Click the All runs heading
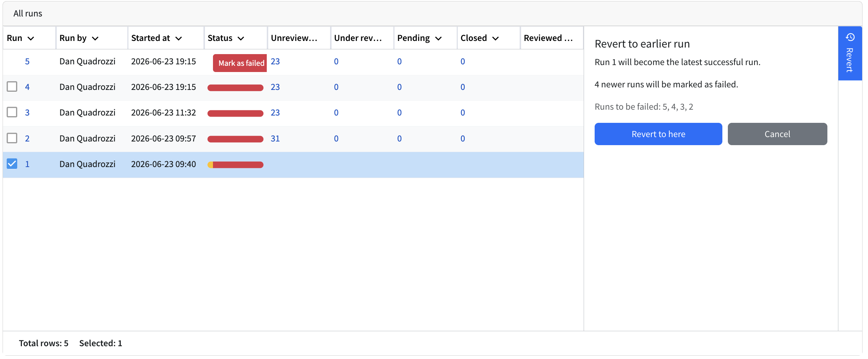This screenshot has height=359, width=868. [x=28, y=14]
